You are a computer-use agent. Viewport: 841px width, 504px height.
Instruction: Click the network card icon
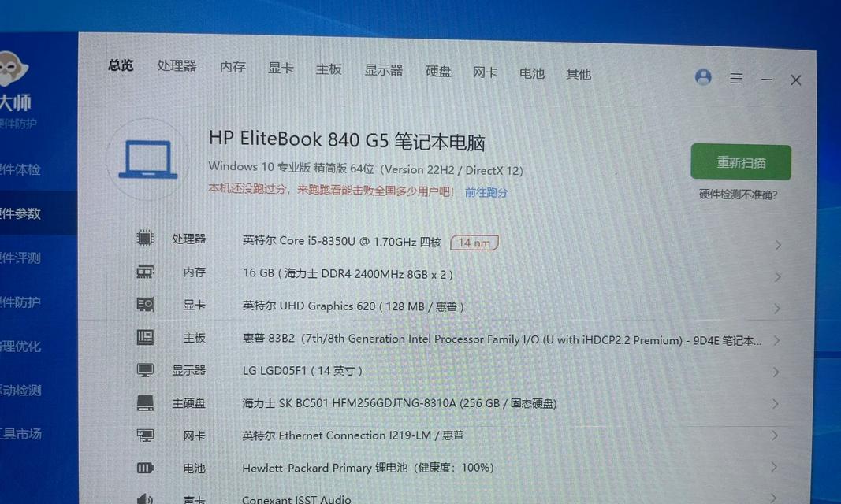(x=145, y=435)
